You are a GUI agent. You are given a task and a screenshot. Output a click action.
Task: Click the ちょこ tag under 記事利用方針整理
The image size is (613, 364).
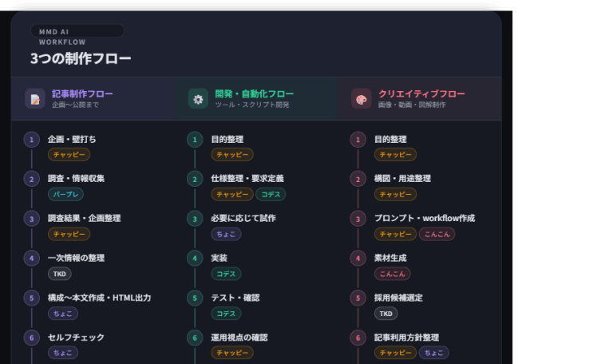pyautogui.click(x=434, y=353)
